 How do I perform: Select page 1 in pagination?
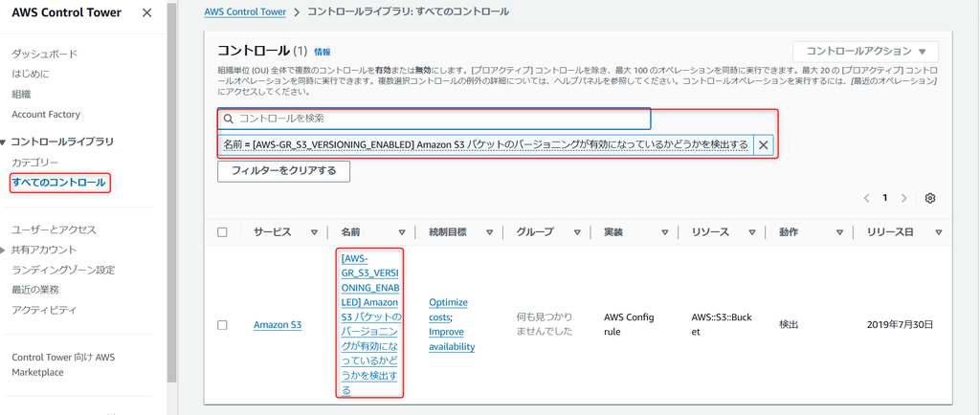[x=885, y=198]
